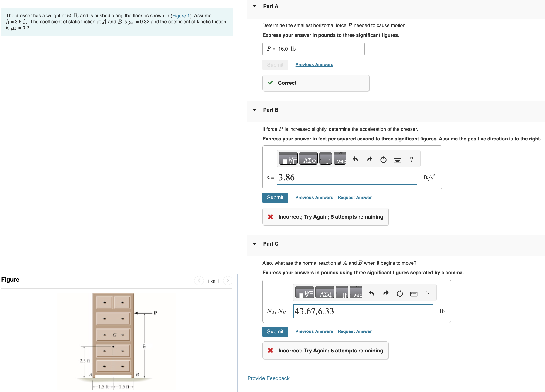Click Provide Feedback link
The image size is (545, 392).
click(268, 378)
